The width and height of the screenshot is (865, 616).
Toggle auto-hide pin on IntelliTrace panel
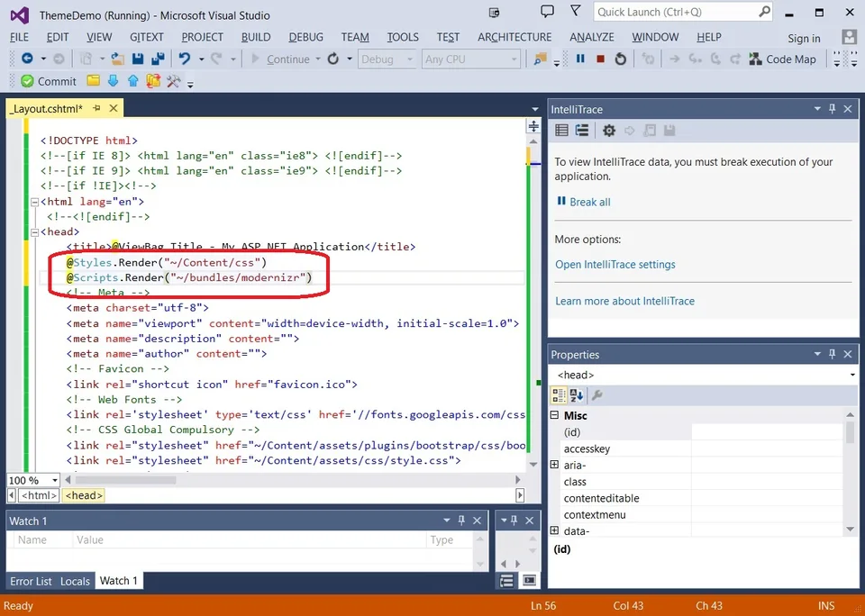point(833,109)
